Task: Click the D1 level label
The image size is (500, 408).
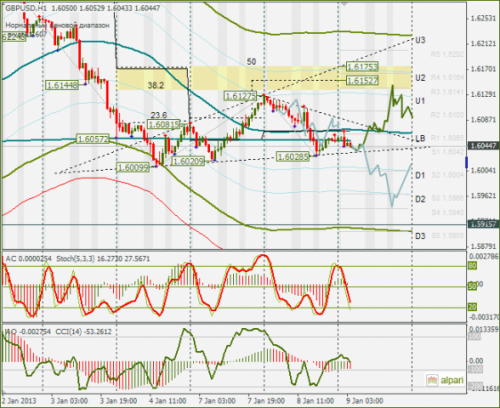Action: [420, 175]
